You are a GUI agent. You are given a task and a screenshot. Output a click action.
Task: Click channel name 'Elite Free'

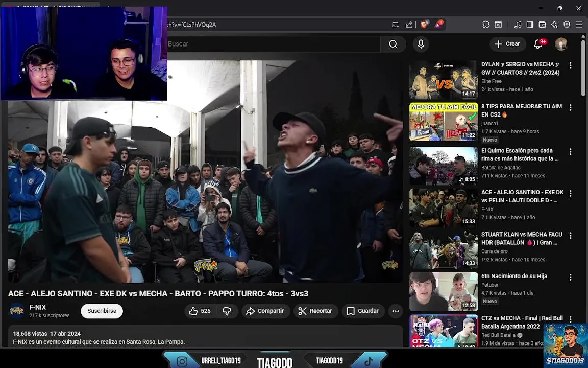(491, 81)
